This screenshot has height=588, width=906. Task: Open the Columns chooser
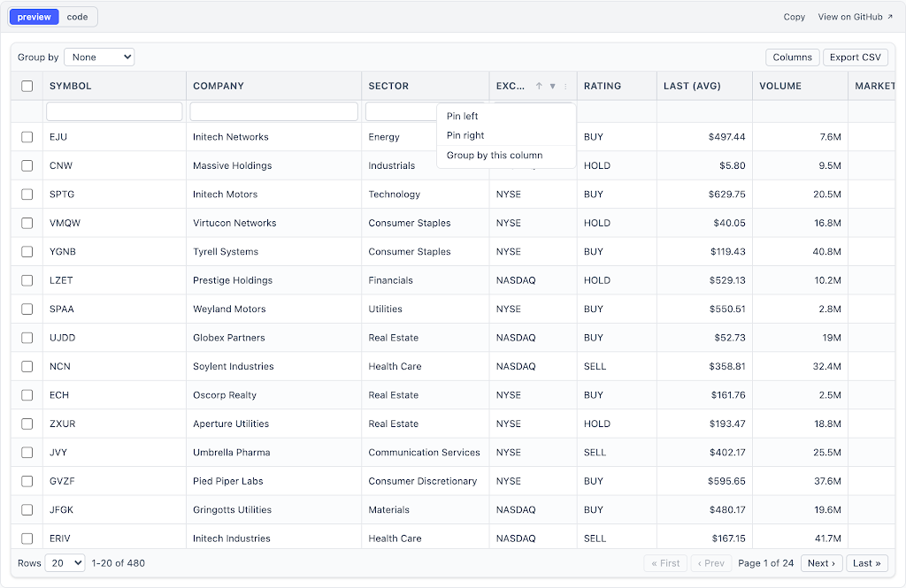click(x=792, y=57)
